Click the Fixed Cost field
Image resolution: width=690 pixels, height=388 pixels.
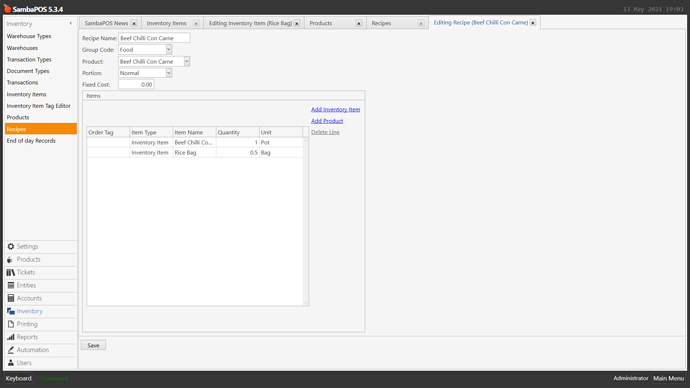pos(136,84)
